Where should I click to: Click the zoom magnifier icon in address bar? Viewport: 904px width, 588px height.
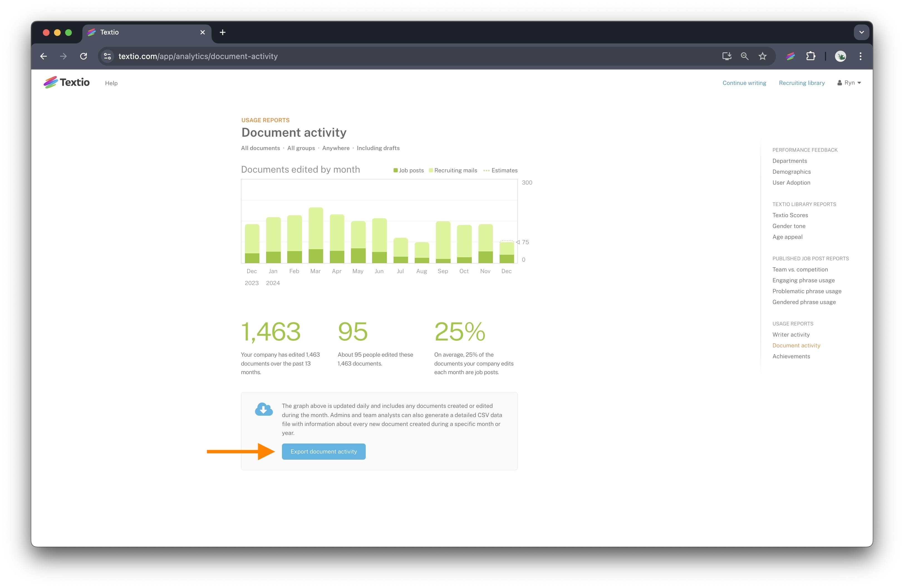click(x=745, y=56)
